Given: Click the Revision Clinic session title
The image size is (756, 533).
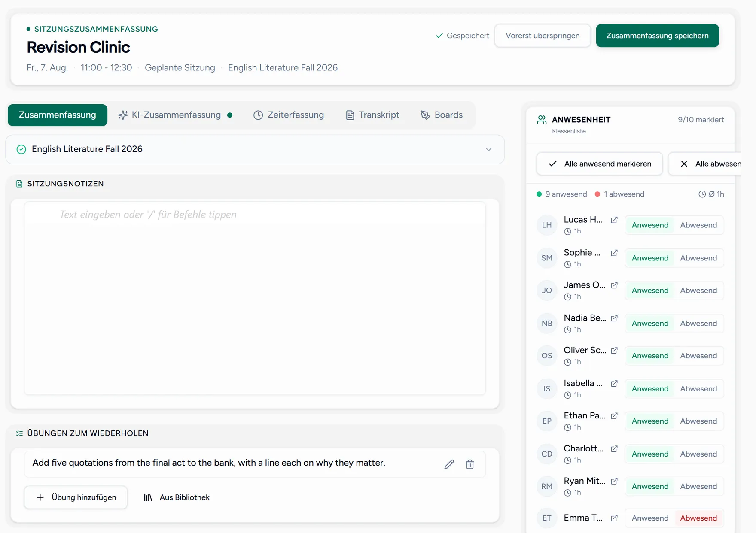Looking at the screenshot, I should click(x=78, y=47).
